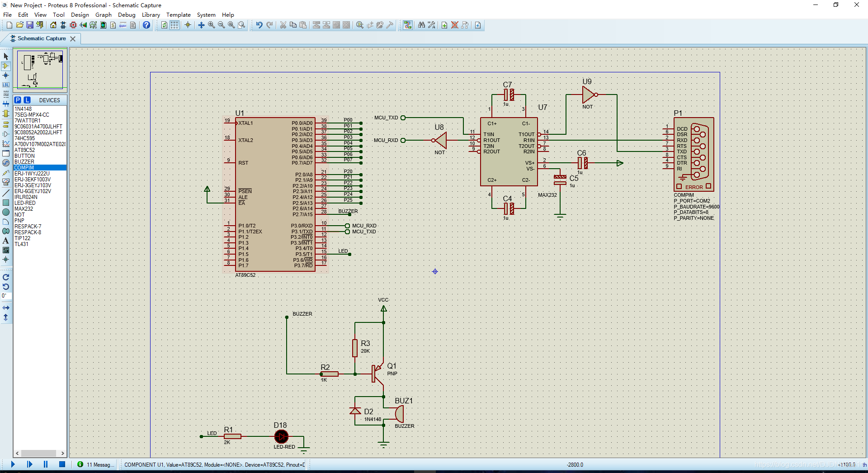Click the X-Mirror horizontal flip icon
The image size is (868, 473).
(6, 307)
